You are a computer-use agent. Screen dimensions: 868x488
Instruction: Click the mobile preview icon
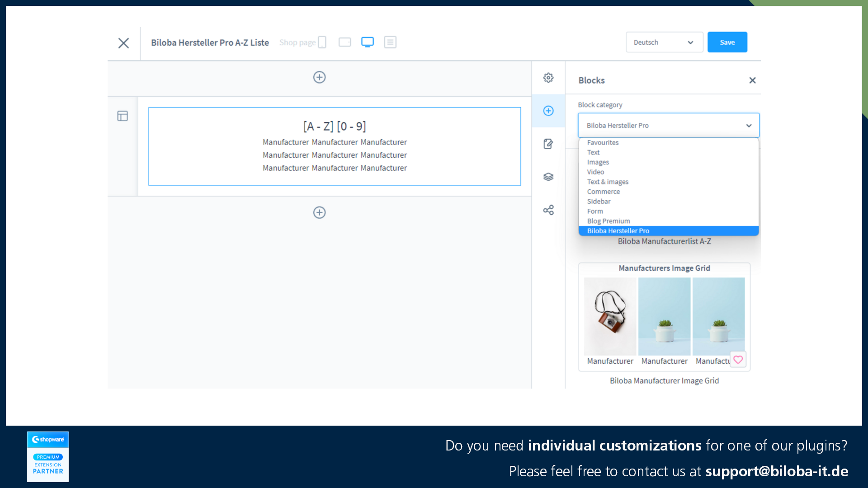point(322,42)
